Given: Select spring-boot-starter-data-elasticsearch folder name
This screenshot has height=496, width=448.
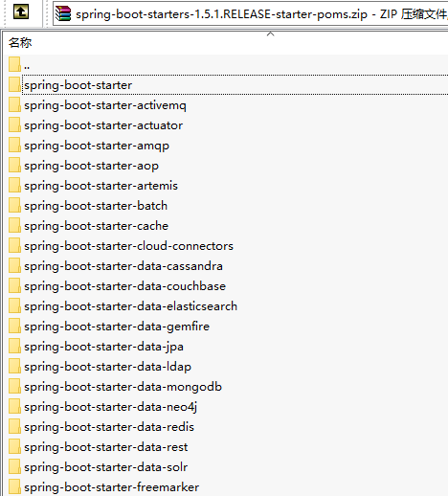Looking at the screenshot, I should pos(130,306).
